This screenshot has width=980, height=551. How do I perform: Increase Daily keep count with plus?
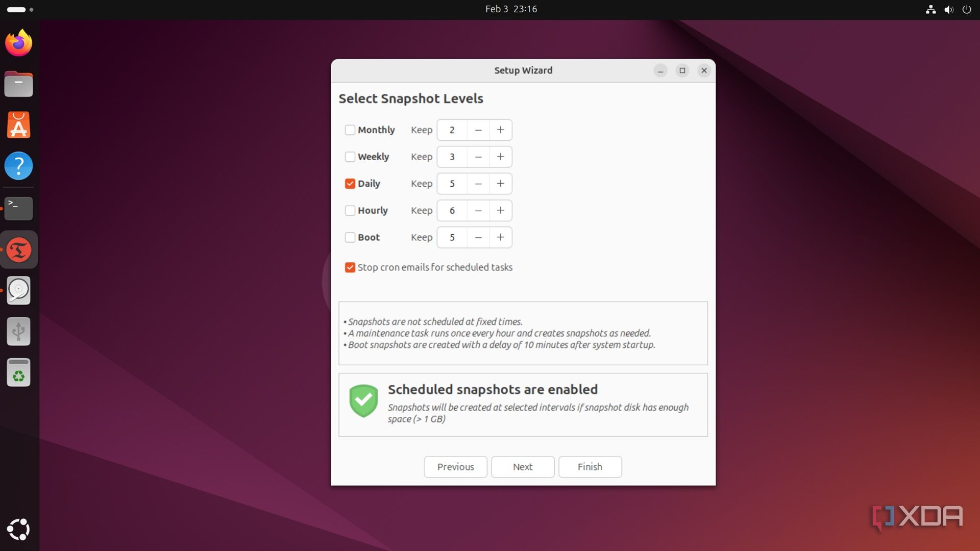coord(501,184)
